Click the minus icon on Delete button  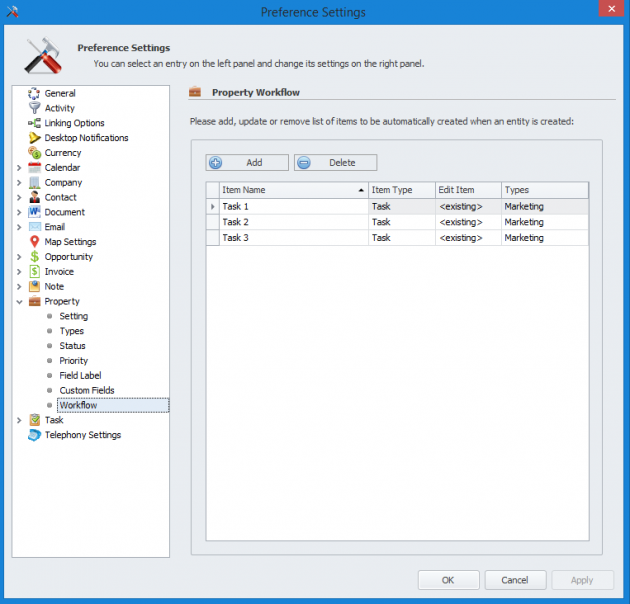[304, 163]
